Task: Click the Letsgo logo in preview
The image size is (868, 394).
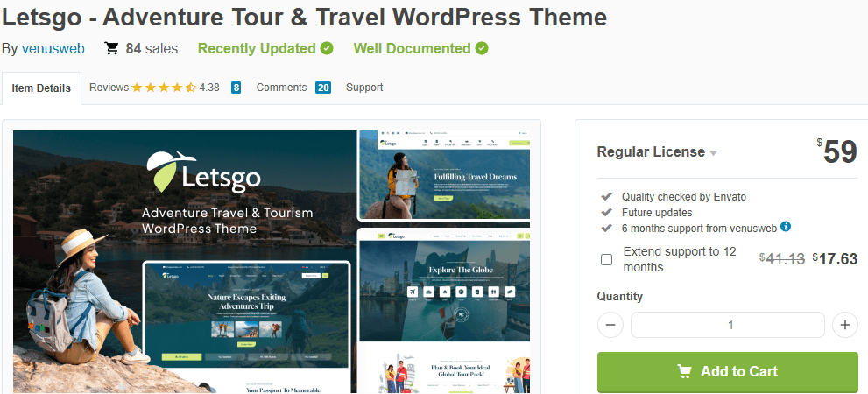Action: [203, 172]
